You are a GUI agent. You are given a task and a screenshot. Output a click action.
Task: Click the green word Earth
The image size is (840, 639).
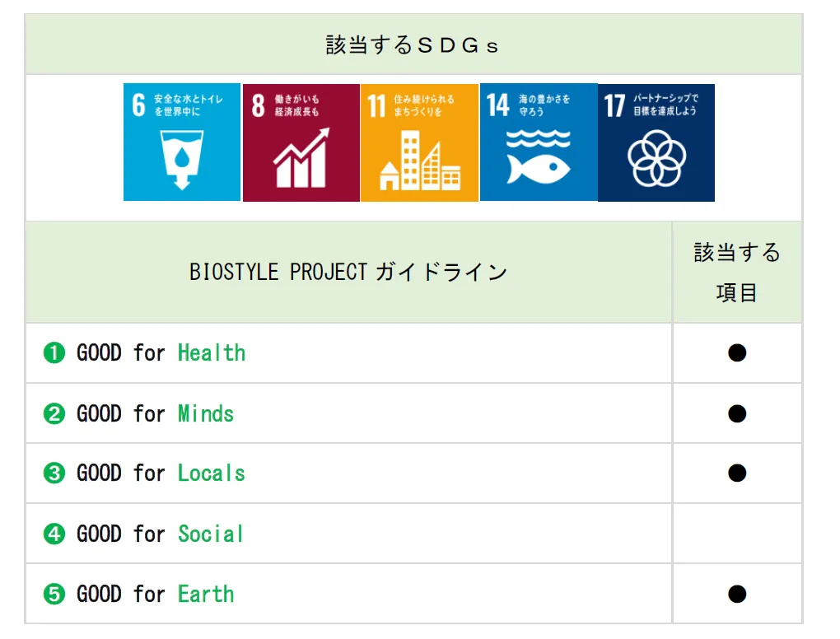[x=206, y=594]
